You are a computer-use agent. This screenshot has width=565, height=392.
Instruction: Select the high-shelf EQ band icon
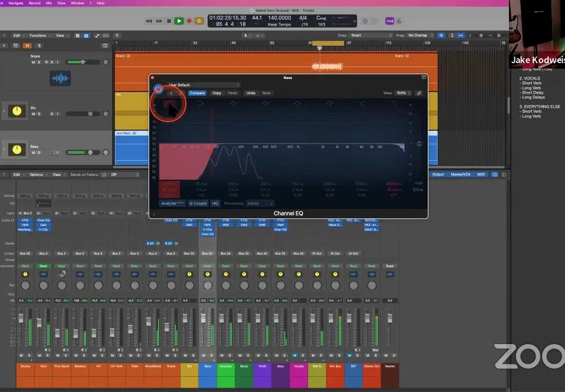362,103
